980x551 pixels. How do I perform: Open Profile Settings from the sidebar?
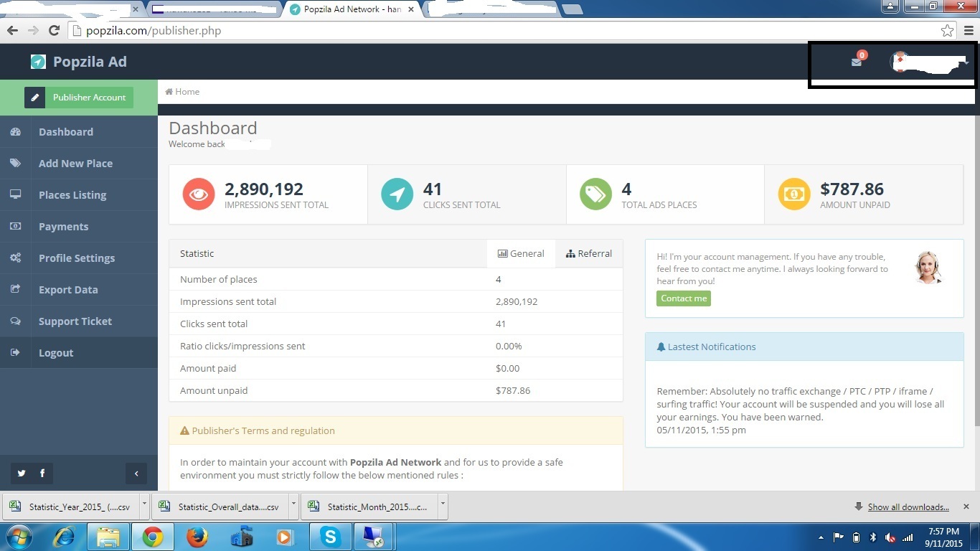[79, 258]
